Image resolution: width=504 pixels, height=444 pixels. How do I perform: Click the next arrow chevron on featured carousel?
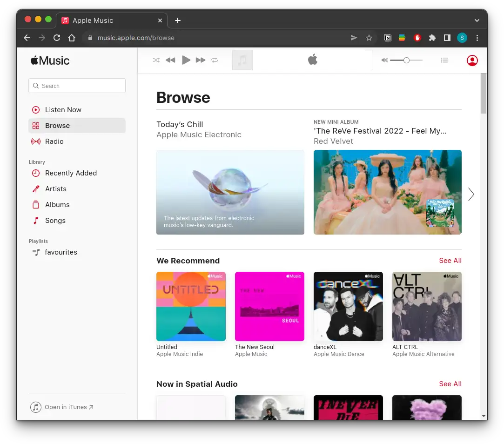click(471, 194)
